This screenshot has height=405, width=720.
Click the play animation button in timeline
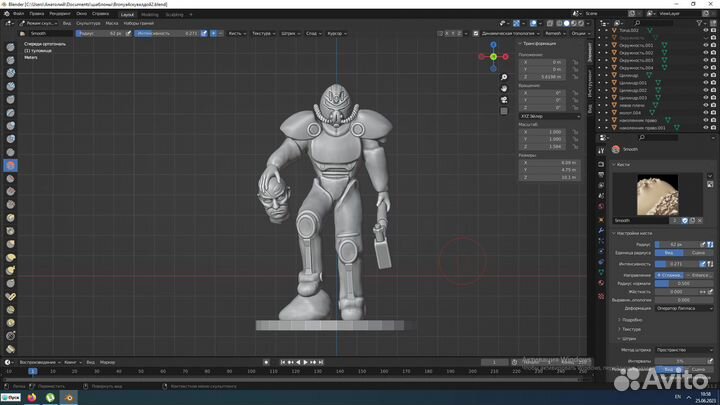tap(306, 362)
